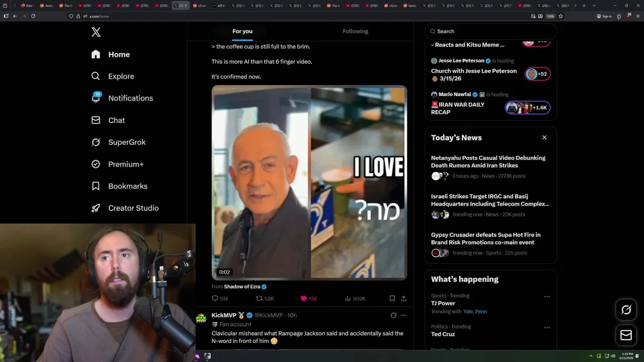Join Church with Jesse Lee Peterson space
Image resolution: width=644 pixels, height=362 pixels.
point(474,74)
